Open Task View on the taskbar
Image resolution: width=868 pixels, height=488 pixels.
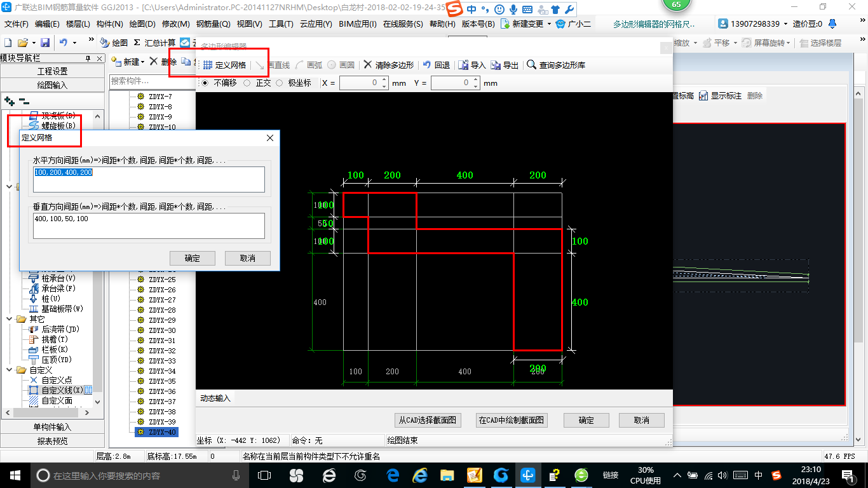(264, 475)
